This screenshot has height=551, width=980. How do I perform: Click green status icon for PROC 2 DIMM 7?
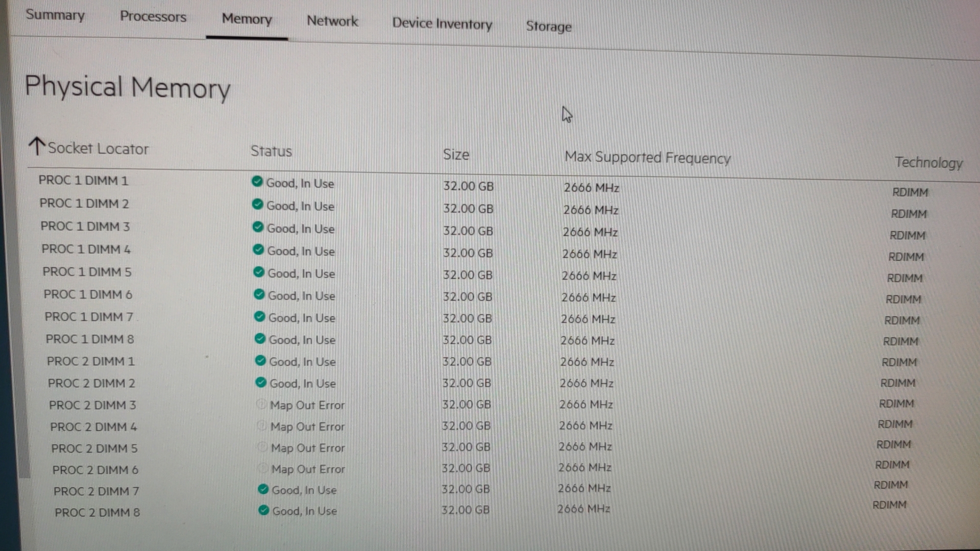click(263, 489)
